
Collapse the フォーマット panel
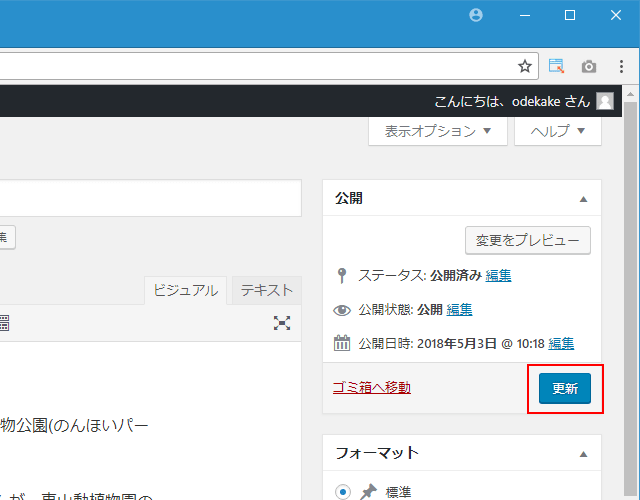click(583, 453)
